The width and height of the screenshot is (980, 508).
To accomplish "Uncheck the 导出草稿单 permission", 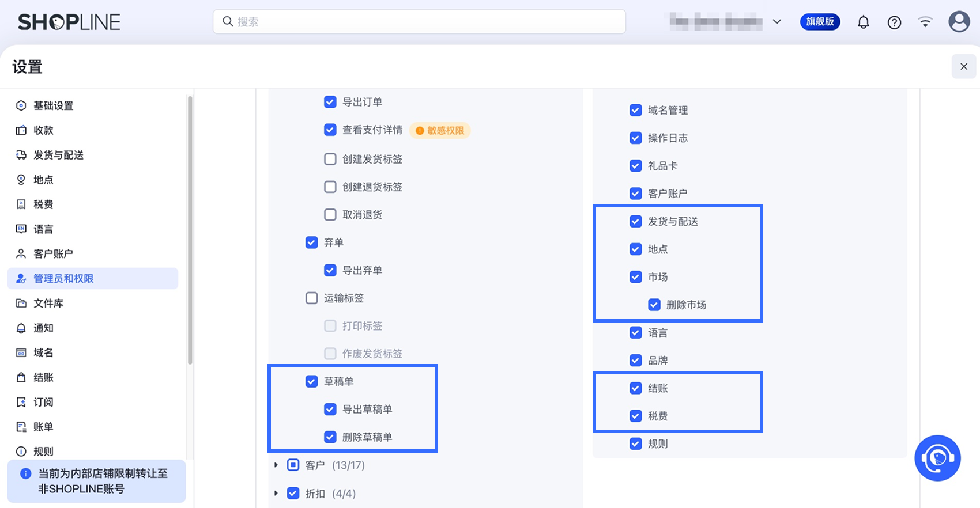I will pyautogui.click(x=330, y=410).
